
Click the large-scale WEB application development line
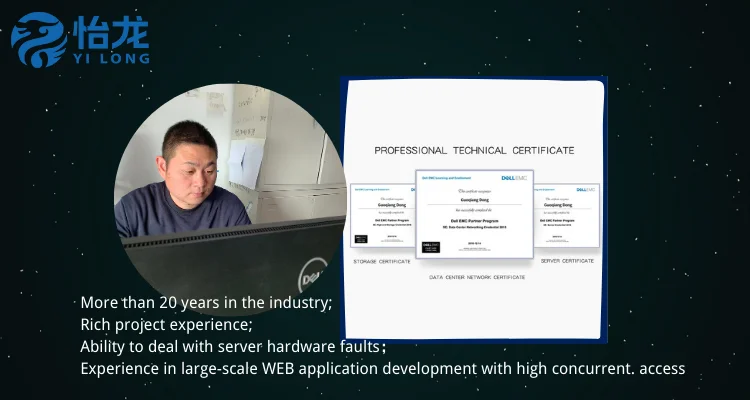[382, 368]
